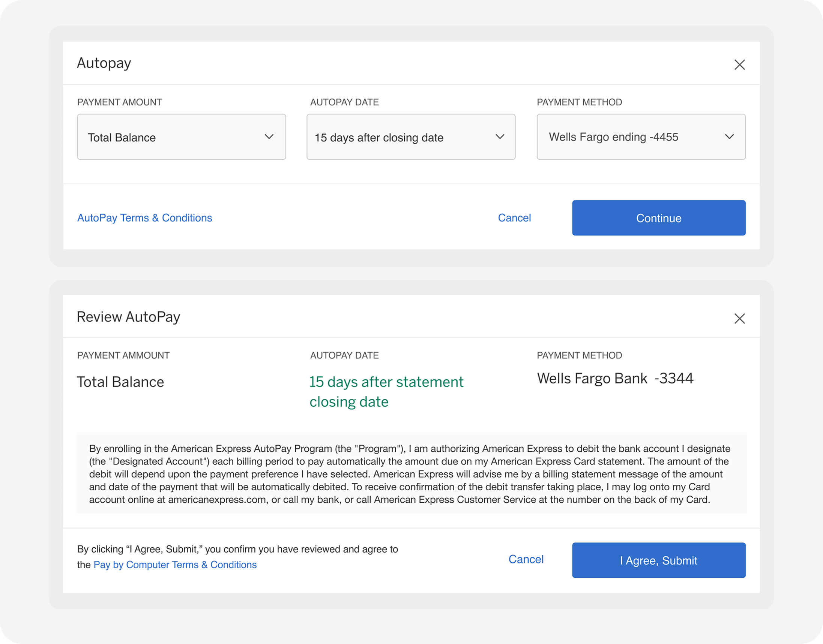This screenshot has height=644, width=823.
Task: Click the Total Balance value in review
Action: pyautogui.click(x=120, y=382)
